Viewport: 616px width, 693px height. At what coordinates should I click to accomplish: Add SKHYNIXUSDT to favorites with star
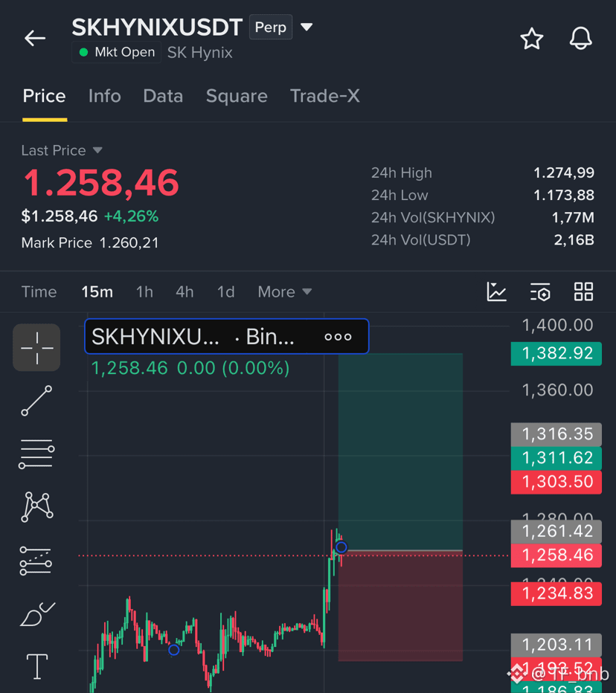tap(531, 39)
